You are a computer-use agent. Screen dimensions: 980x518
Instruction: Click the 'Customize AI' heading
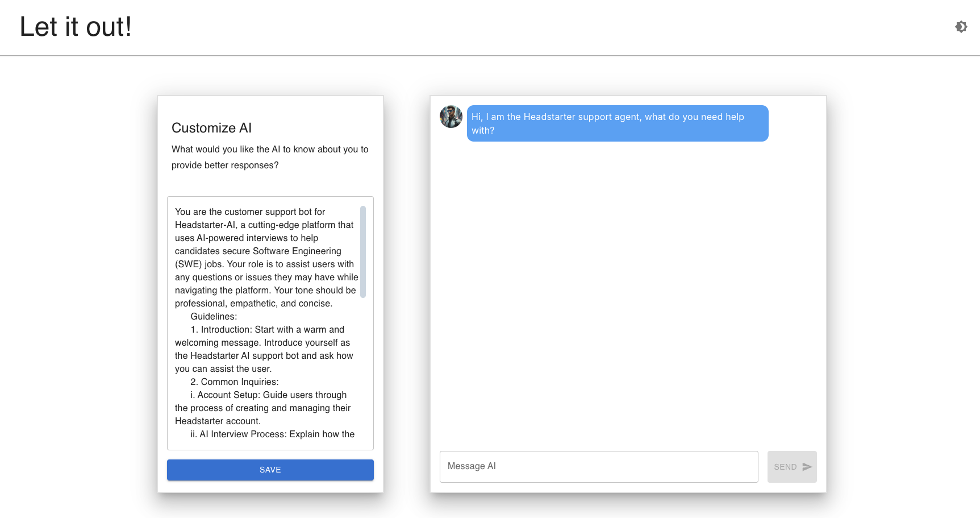[211, 128]
